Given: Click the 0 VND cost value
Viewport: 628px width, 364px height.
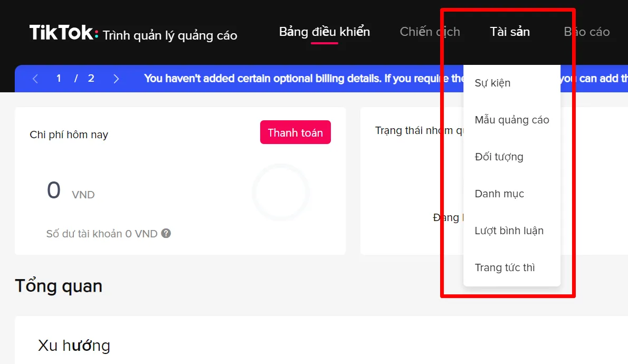Looking at the screenshot, I should click(x=71, y=190).
